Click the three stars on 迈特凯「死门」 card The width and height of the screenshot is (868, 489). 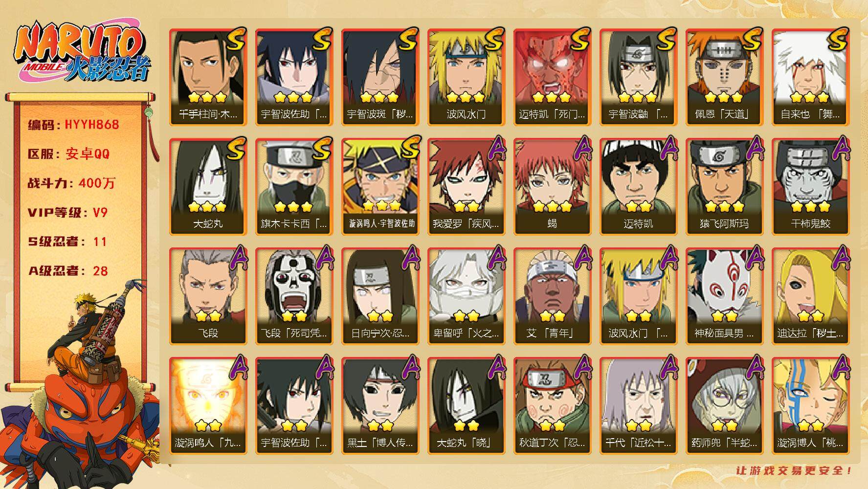[552, 97]
